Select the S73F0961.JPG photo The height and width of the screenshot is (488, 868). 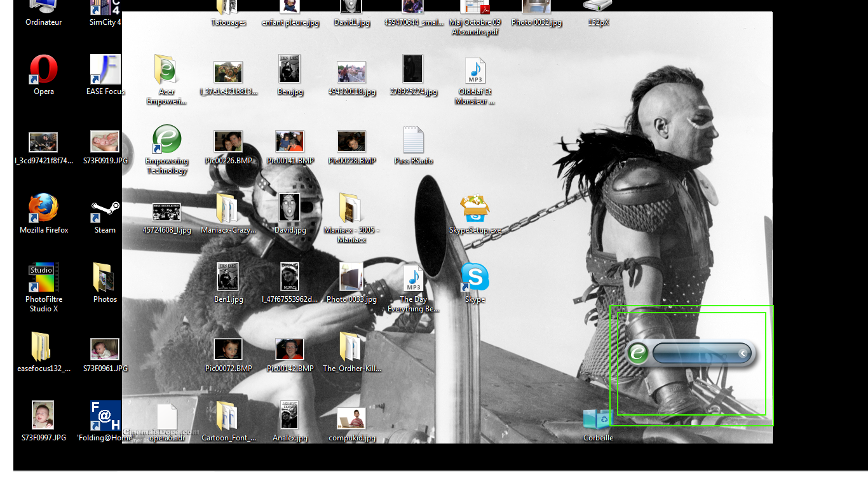(x=105, y=349)
